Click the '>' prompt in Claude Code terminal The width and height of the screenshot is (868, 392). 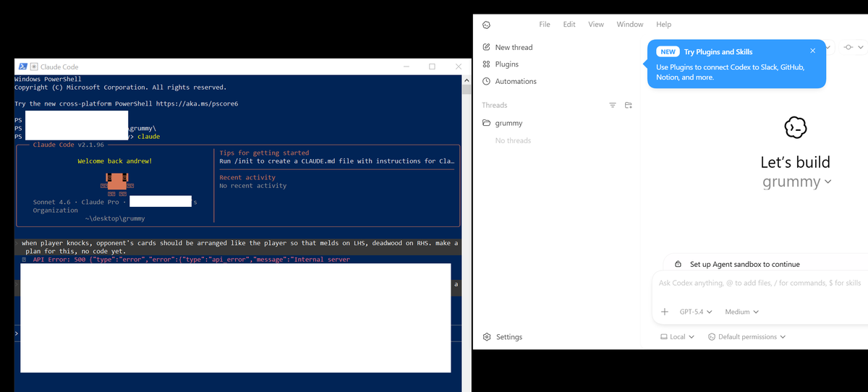point(17,334)
